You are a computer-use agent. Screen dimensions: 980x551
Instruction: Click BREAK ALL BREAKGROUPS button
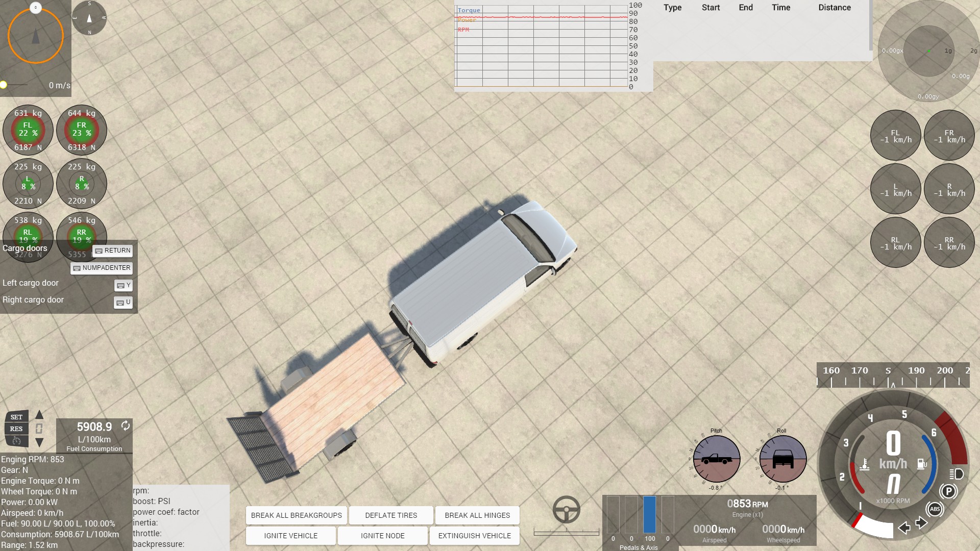click(297, 515)
